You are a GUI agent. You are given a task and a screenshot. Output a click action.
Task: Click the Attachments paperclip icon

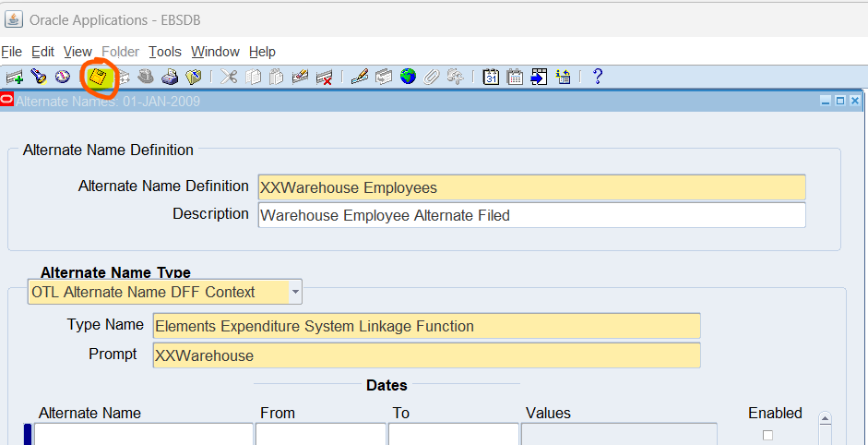pyautogui.click(x=431, y=77)
